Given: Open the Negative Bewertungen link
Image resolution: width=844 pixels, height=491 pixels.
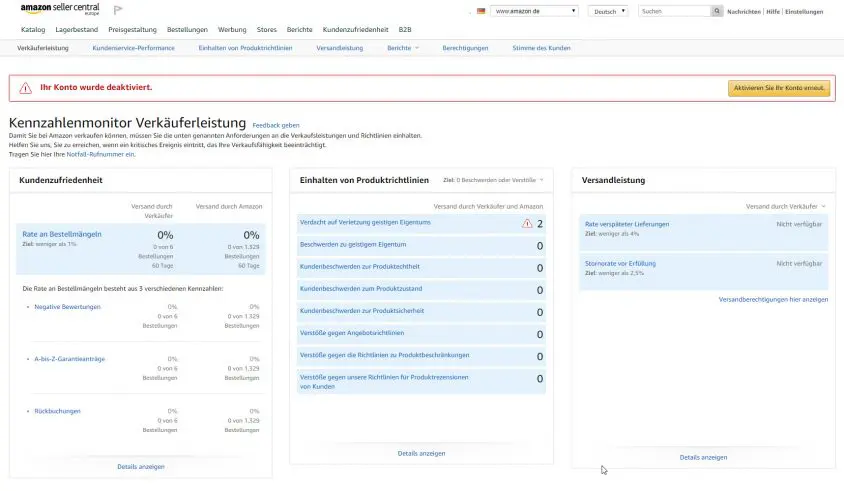Looking at the screenshot, I should pyautogui.click(x=67, y=307).
